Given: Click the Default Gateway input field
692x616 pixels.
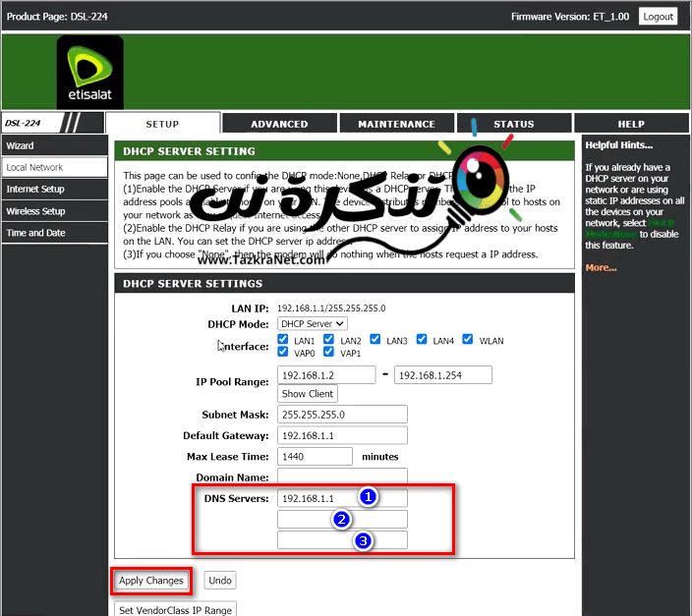Looking at the screenshot, I should point(342,435).
